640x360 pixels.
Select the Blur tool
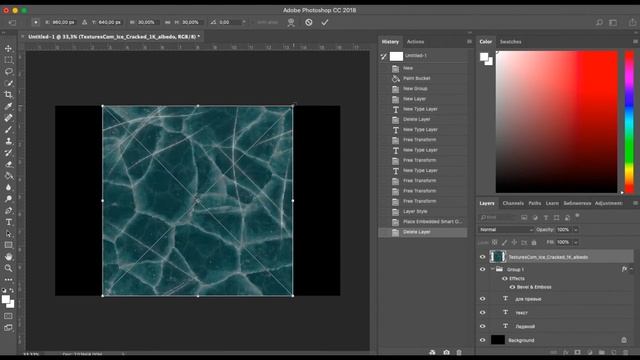pos(8,187)
